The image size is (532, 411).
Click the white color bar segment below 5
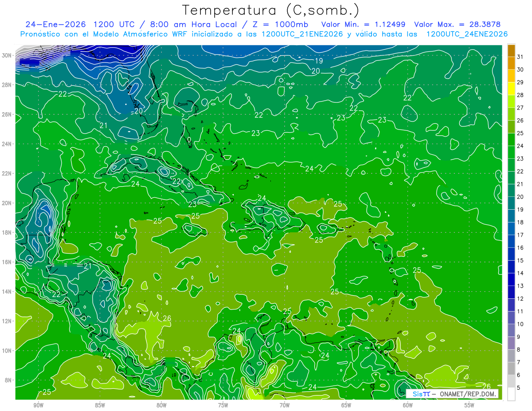(x=511, y=394)
